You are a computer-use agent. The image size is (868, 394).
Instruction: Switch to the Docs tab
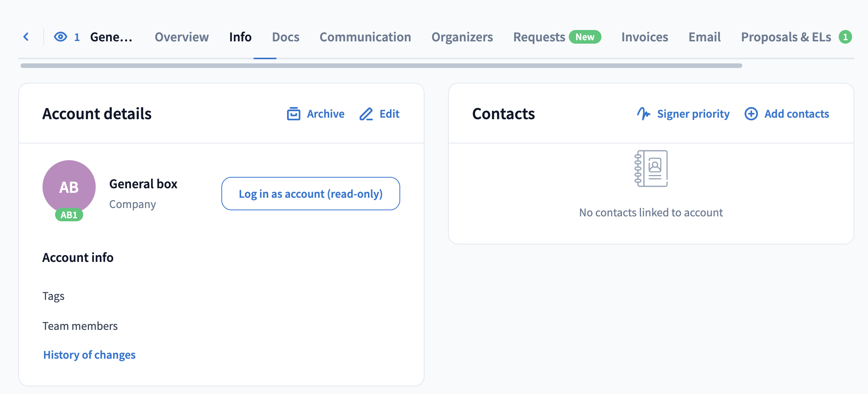(x=286, y=37)
